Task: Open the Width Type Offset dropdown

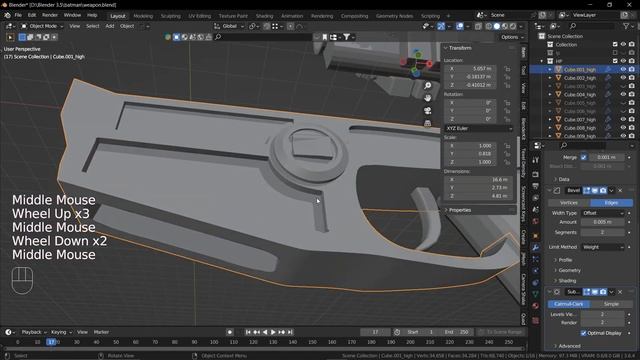Action: 603,213
